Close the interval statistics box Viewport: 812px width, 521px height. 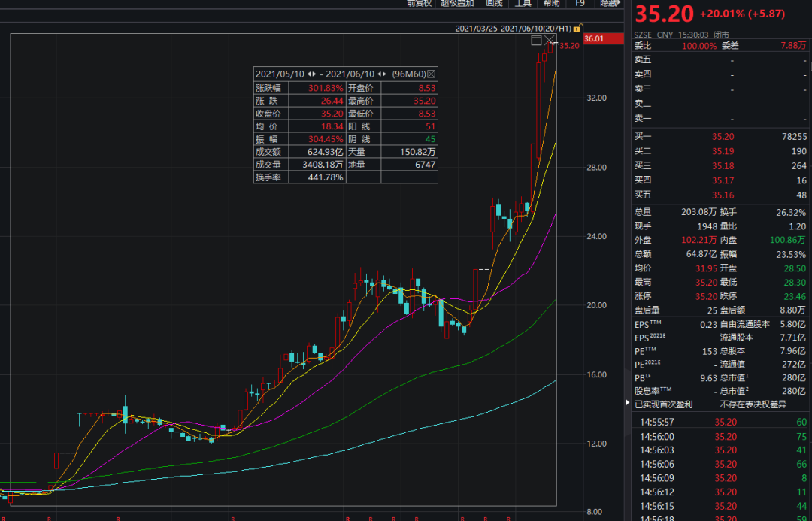(432, 74)
